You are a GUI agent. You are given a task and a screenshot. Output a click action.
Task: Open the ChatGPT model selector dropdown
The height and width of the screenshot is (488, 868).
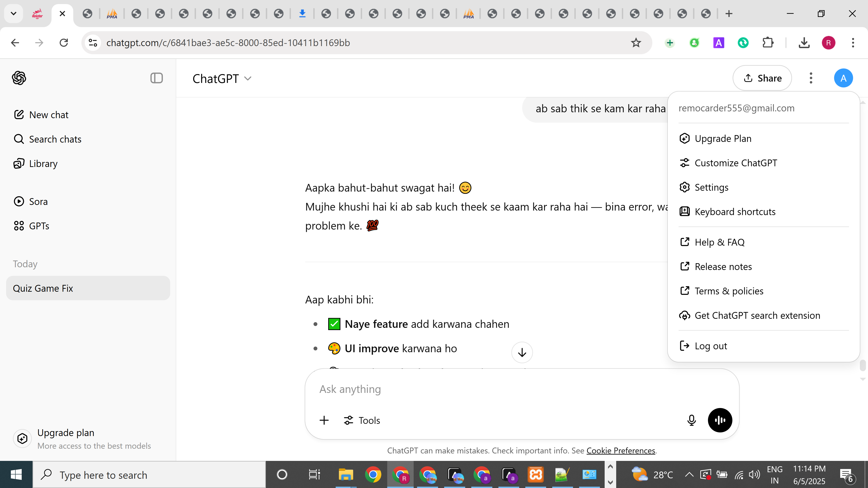coord(222,78)
